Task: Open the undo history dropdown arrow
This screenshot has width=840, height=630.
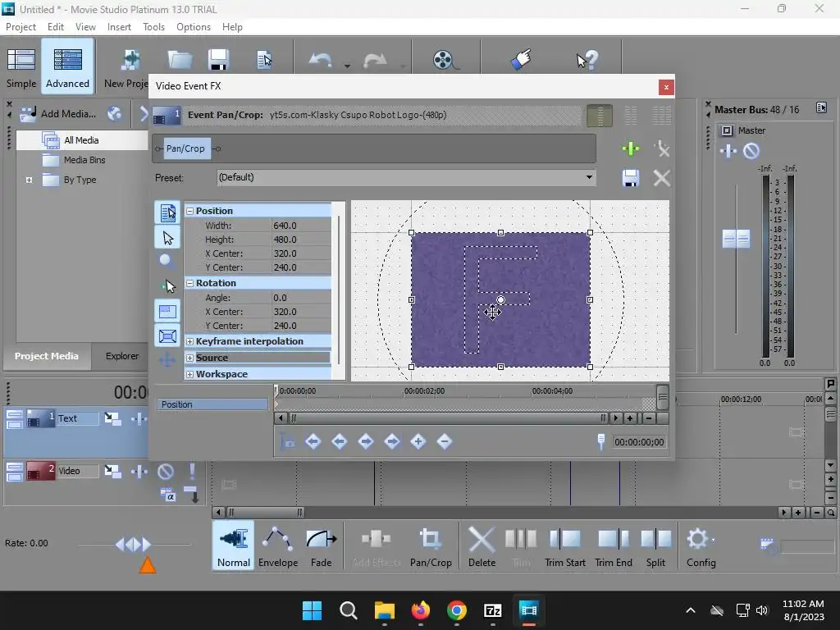Action: pos(347,66)
